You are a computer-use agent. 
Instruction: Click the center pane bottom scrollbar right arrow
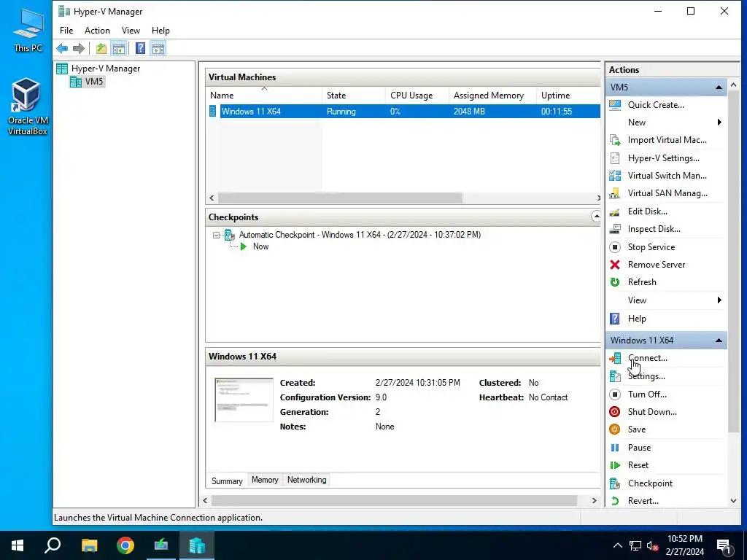[594, 500]
